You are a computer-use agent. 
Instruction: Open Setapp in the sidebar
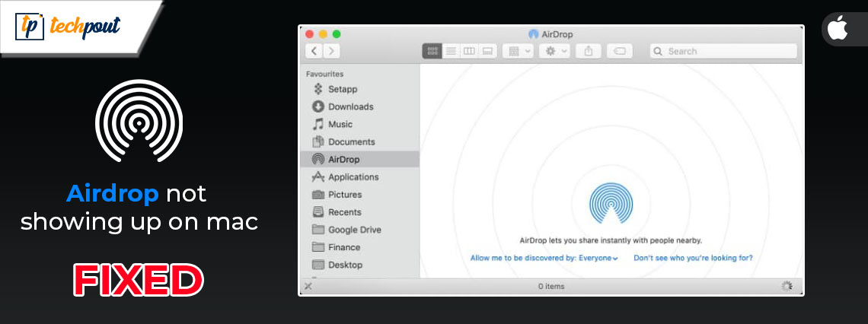[x=342, y=89]
